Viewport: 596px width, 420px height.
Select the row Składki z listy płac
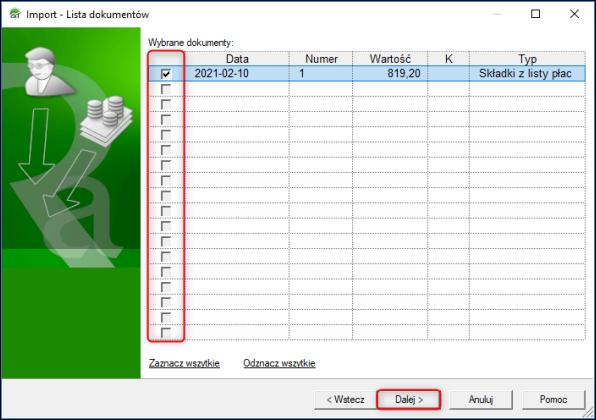367,73
